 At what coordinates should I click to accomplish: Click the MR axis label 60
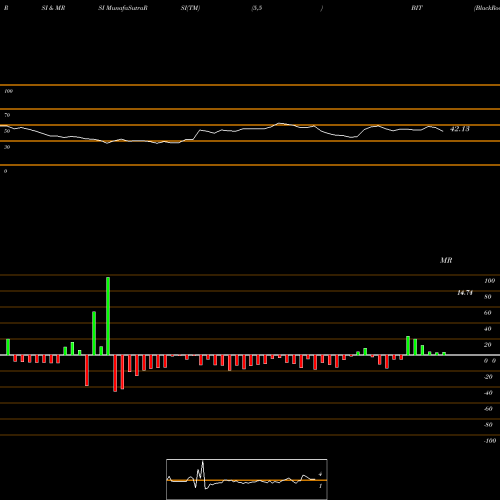pos(488,313)
